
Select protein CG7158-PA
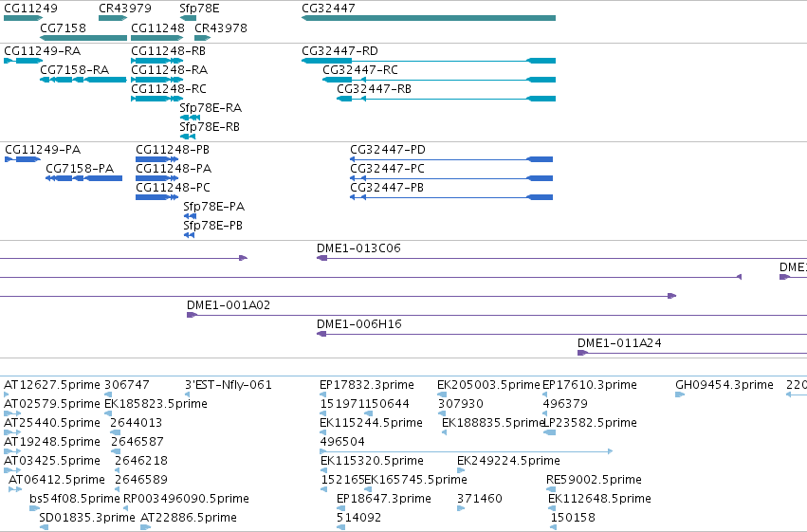coord(83,178)
